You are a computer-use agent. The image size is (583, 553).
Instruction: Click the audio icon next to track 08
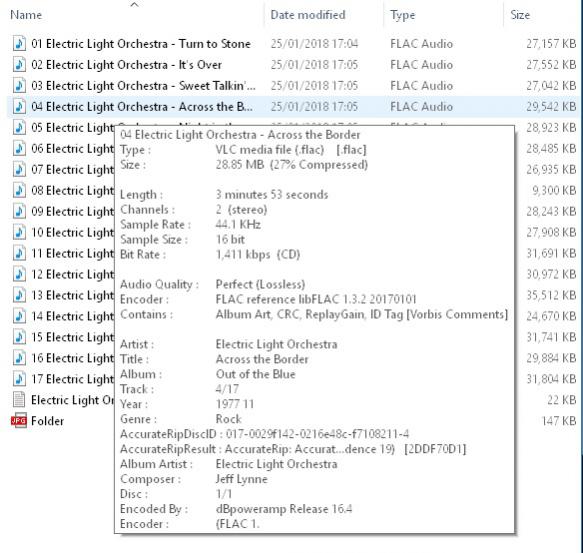click(19, 190)
